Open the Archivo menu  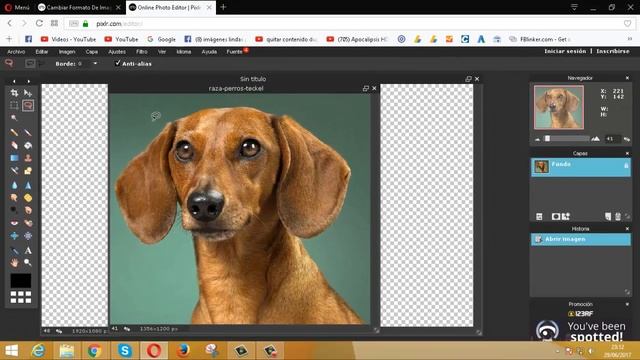[16, 52]
